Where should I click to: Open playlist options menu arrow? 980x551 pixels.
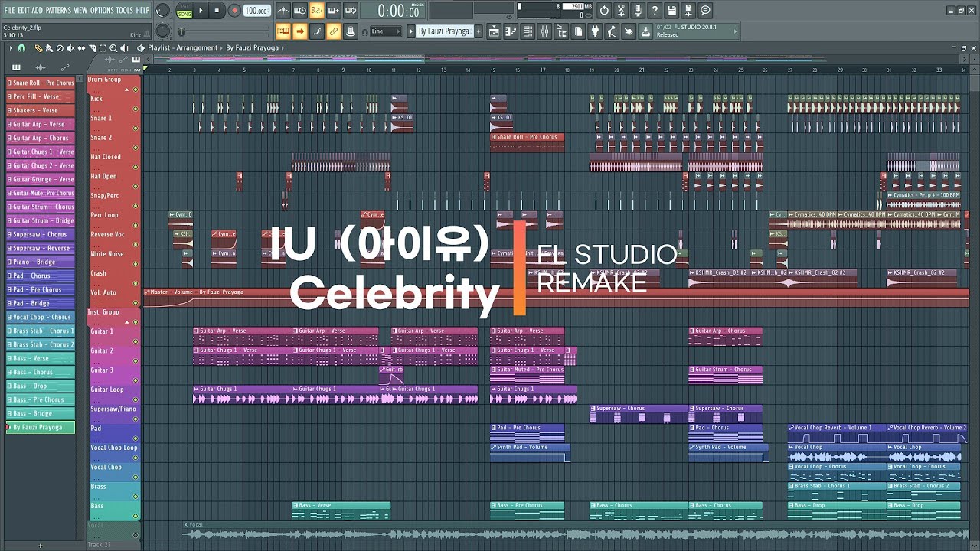pos(11,48)
